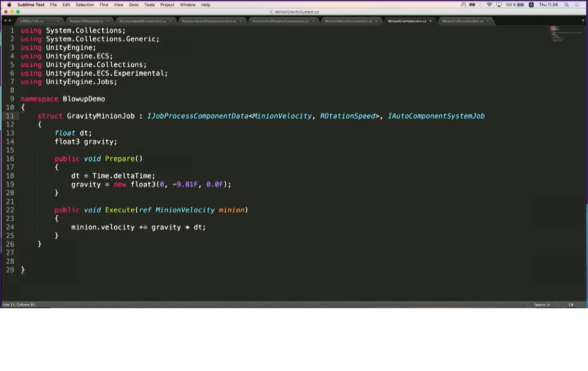Viewport: 588px width, 371px height.
Task: Open the View menu
Action: [118, 5]
